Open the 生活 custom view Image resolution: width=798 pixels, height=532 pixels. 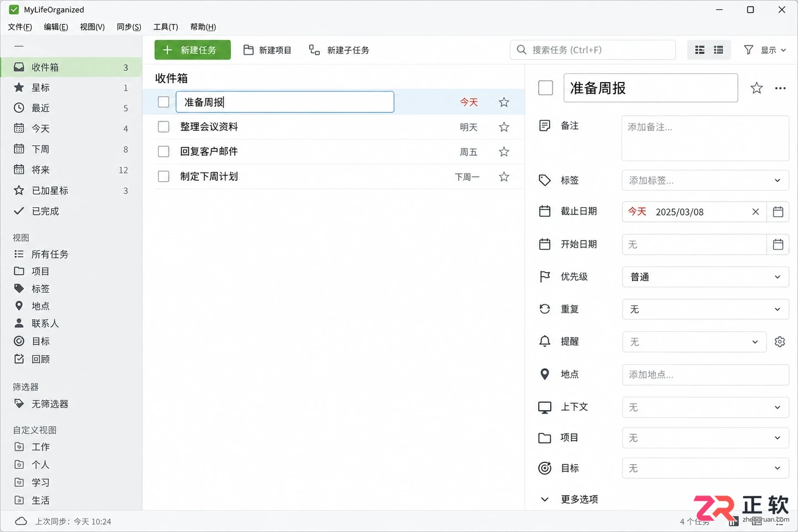click(x=71, y=500)
